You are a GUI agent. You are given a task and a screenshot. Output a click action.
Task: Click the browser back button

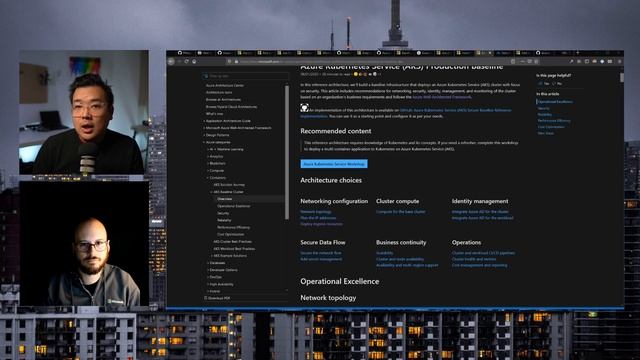pos(171,61)
